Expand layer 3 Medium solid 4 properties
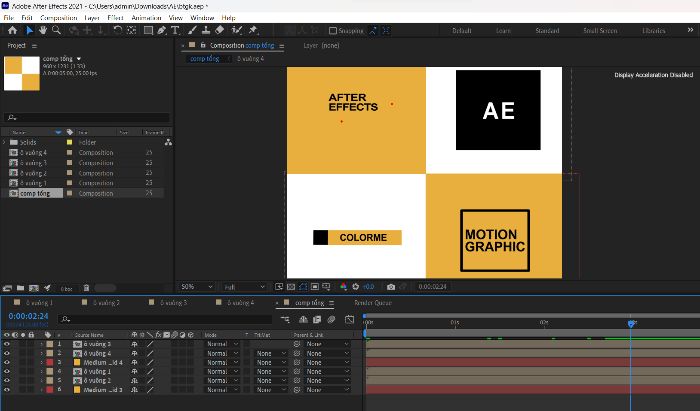The image size is (700, 411). coord(42,362)
